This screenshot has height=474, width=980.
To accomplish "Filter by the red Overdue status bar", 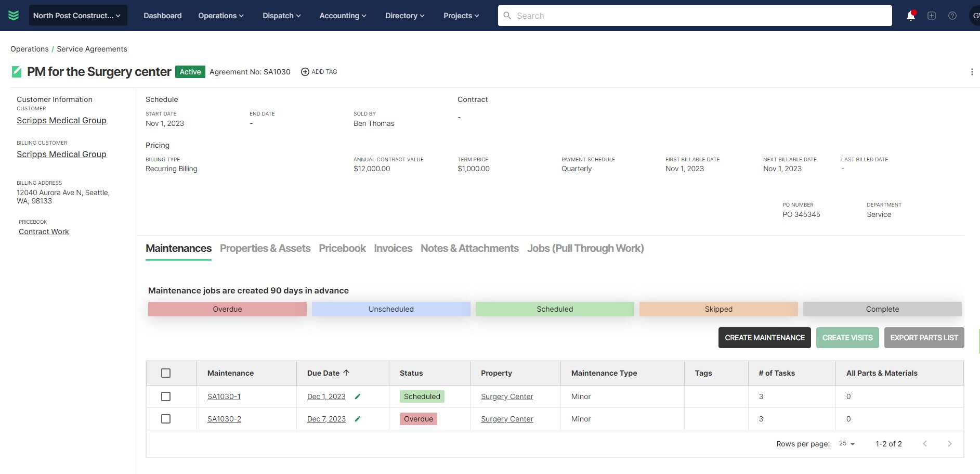I will [x=227, y=309].
